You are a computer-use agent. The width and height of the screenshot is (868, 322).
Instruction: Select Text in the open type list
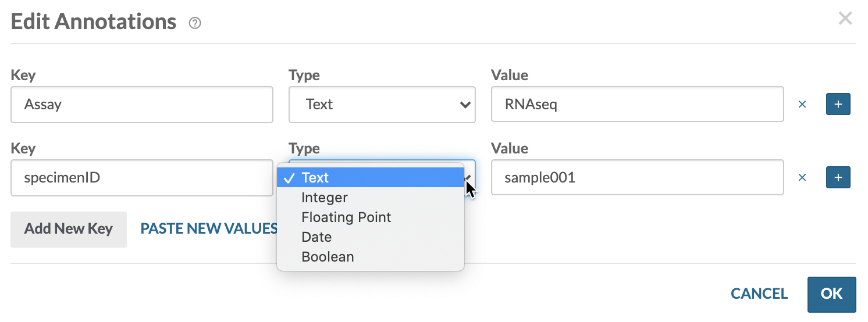pos(370,178)
